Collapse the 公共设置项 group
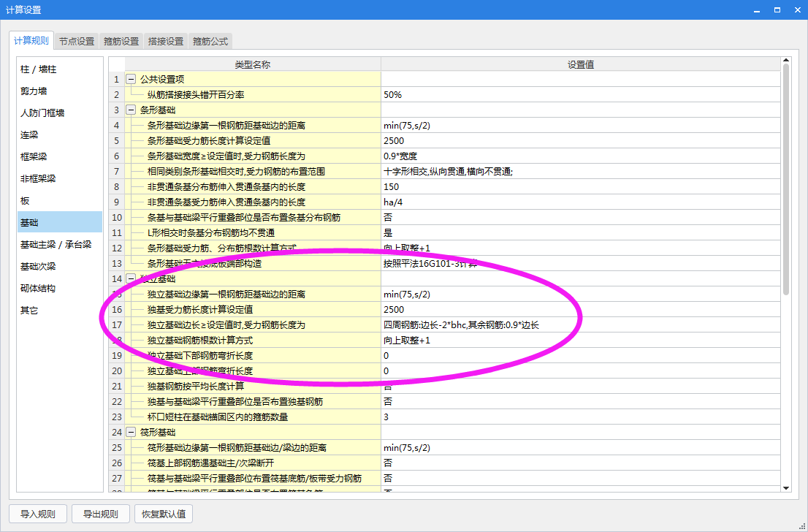The image size is (808, 532). click(x=131, y=80)
